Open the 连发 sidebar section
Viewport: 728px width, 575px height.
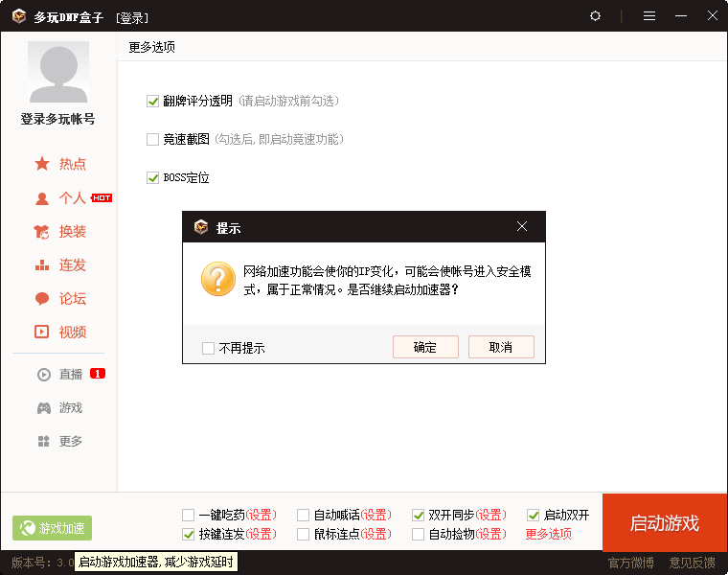[73, 264]
